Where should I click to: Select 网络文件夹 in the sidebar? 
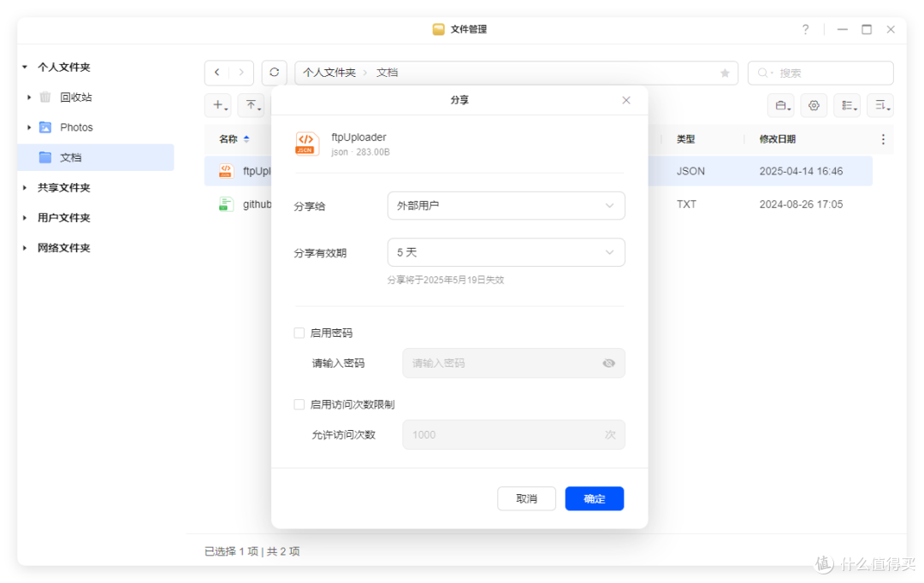click(x=63, y=248)
